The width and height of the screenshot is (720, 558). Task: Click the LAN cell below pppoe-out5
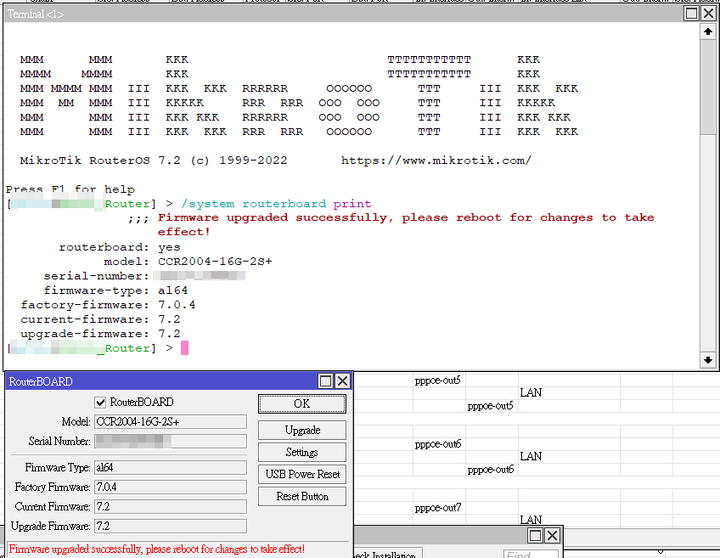coord(531,393)
